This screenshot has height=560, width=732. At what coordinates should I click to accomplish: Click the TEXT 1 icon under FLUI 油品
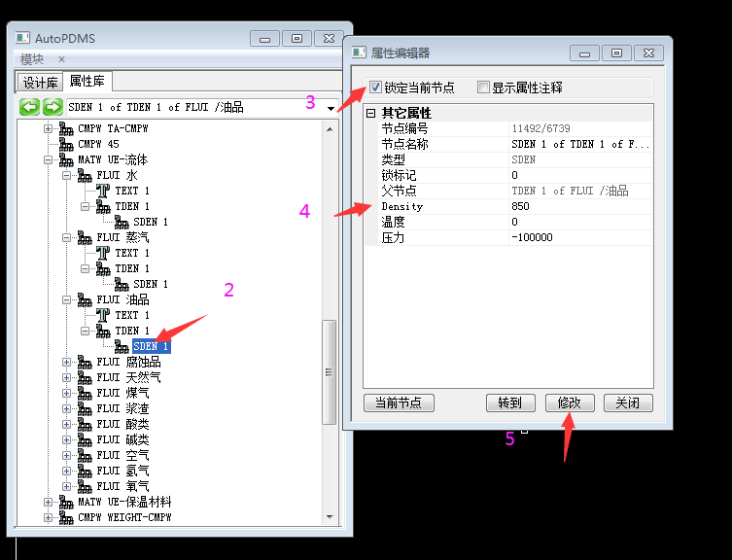click(x=103, y=315)
